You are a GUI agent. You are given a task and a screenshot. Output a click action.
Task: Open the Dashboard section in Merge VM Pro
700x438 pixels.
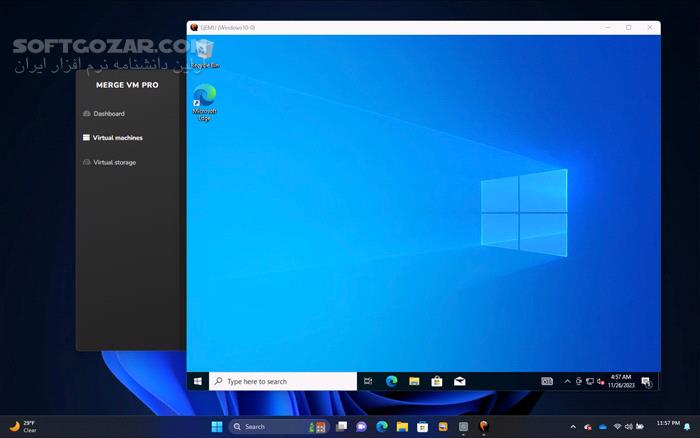click(109, 114)
